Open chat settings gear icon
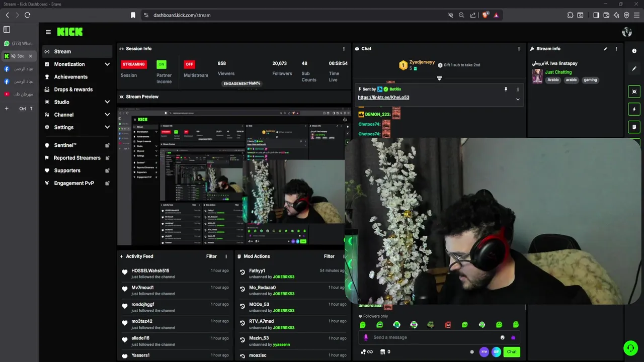This screenshot has height=362, width=644. coord(472,352)
